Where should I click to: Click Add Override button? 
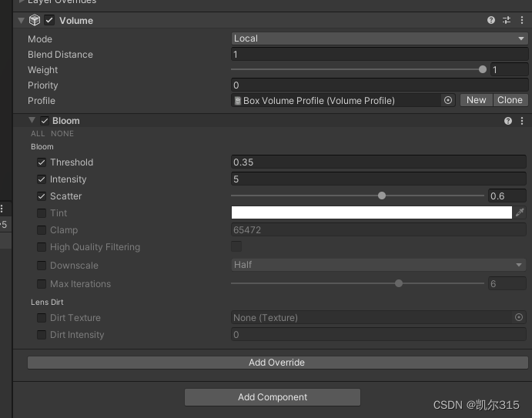coord(277,363)
